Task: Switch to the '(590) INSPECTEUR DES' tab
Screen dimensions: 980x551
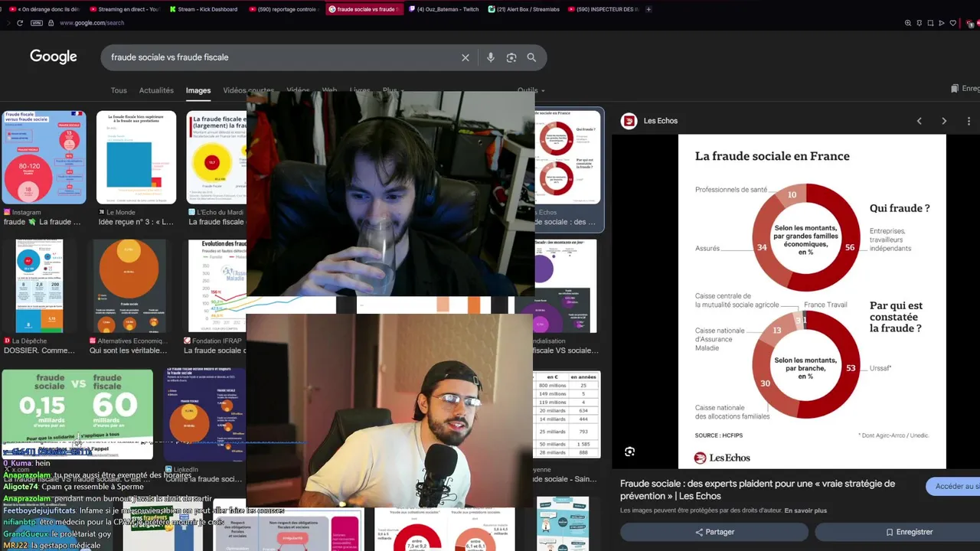Action: tap(603, 9)
